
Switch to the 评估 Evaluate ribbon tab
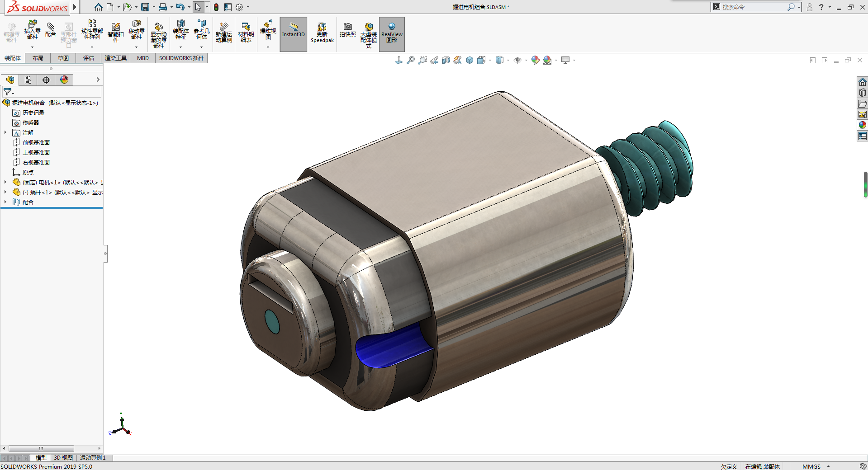(x=88, y=58)
